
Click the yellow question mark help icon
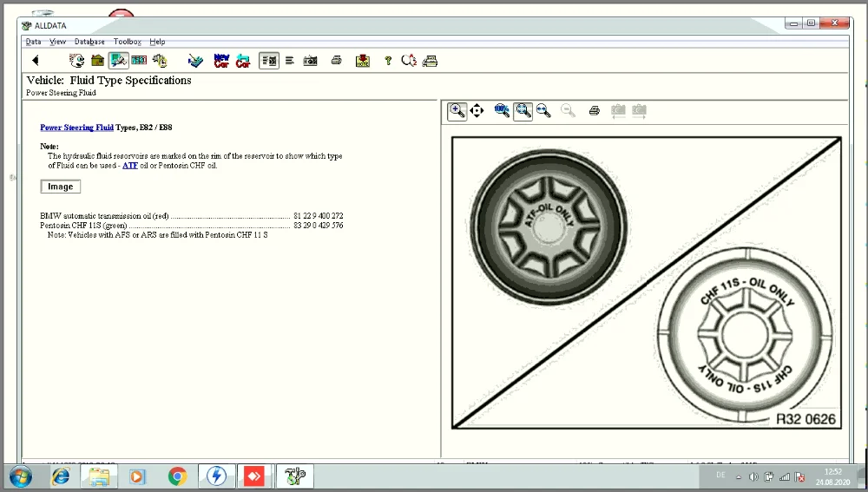[388, 61]
